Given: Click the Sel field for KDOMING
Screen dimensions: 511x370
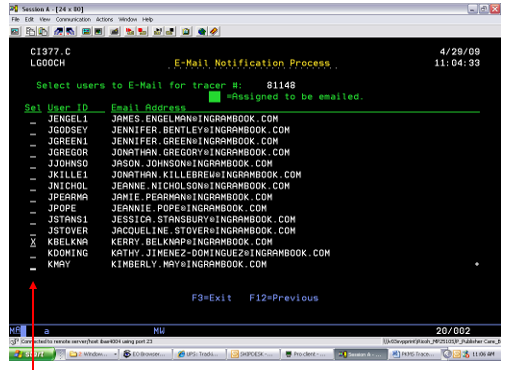Looking at the screenshot, I should click(x=33, y=254).
